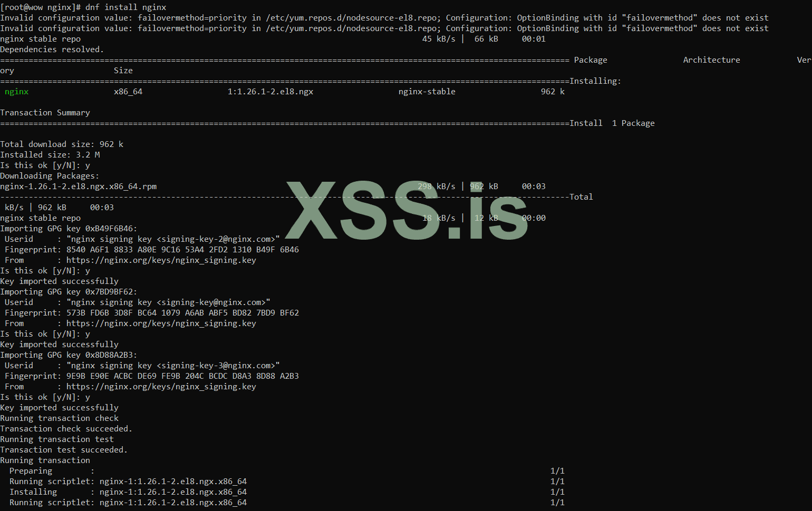The height and width of the screenshot is (511, 812).
Task: Click the "Installing:" section label
Action: [x=595, y=81]
